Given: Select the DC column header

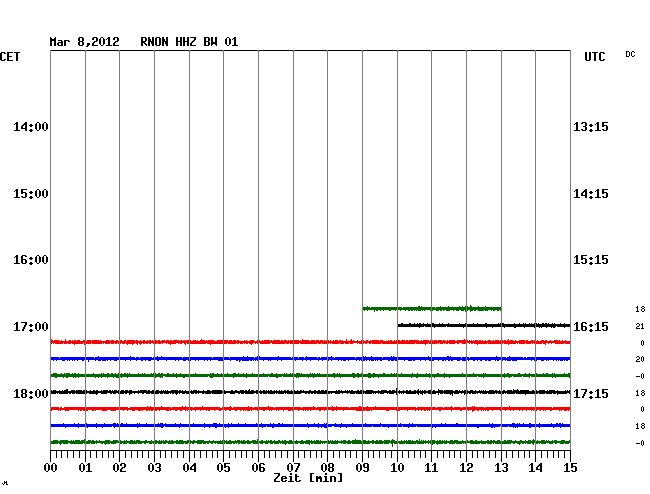Looking at the screenshot, I should tap(631, 54).
